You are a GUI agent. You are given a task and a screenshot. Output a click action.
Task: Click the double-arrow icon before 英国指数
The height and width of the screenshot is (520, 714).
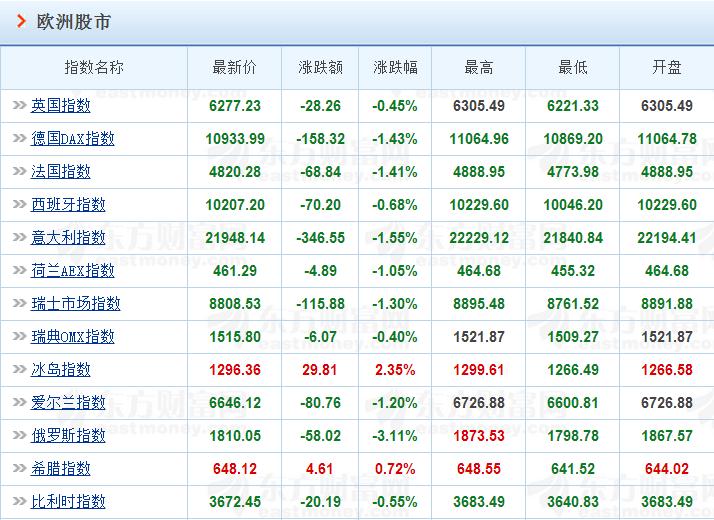pyautogui.click(x=19, y=105)
